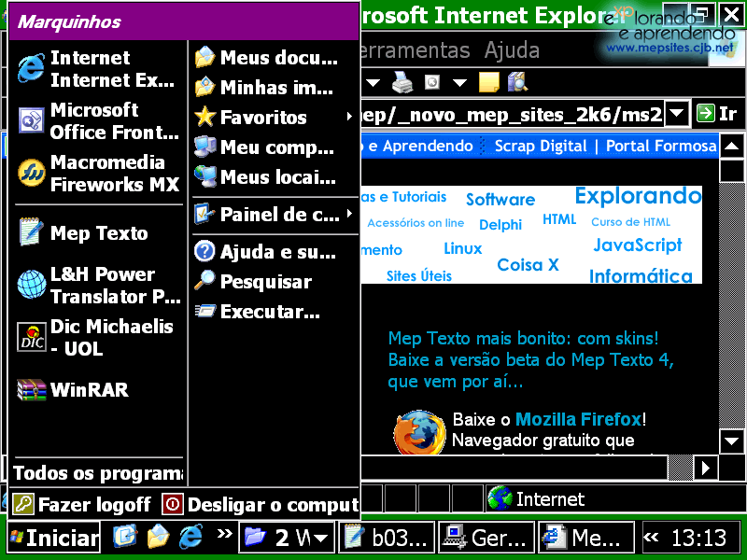Start Mep Texto from the Start menu
The width and height of the screenshot is (747, 560).
point(98,232)
